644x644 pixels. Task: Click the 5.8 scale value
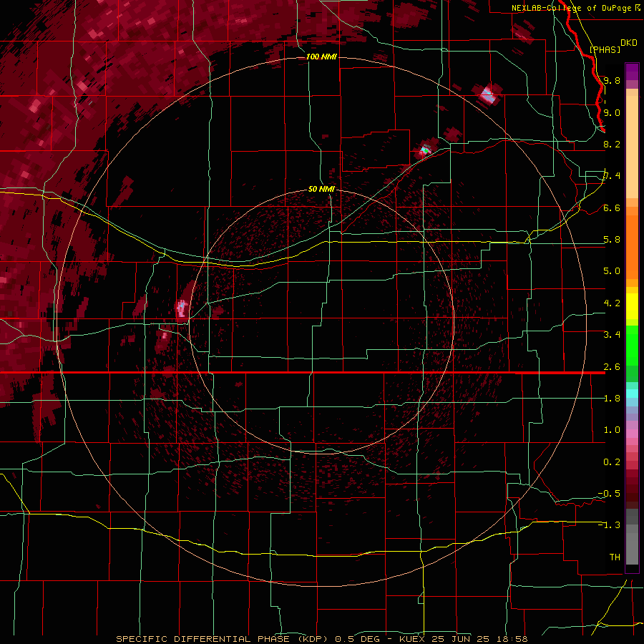tap(612, 240)
